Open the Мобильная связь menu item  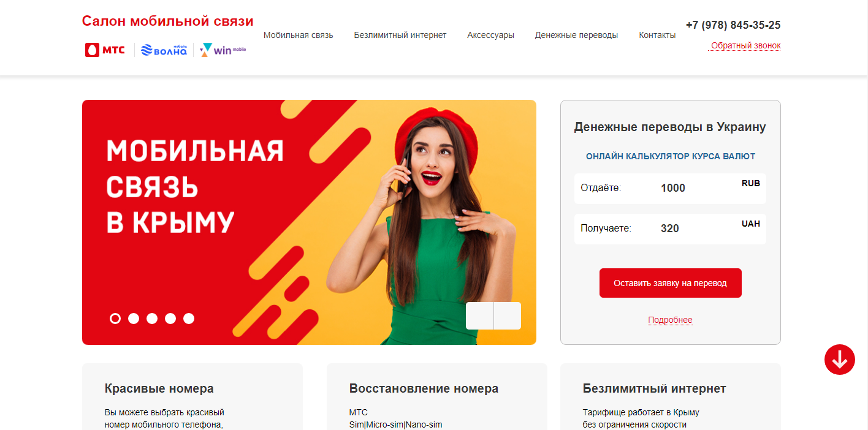(x=299, y=35)
